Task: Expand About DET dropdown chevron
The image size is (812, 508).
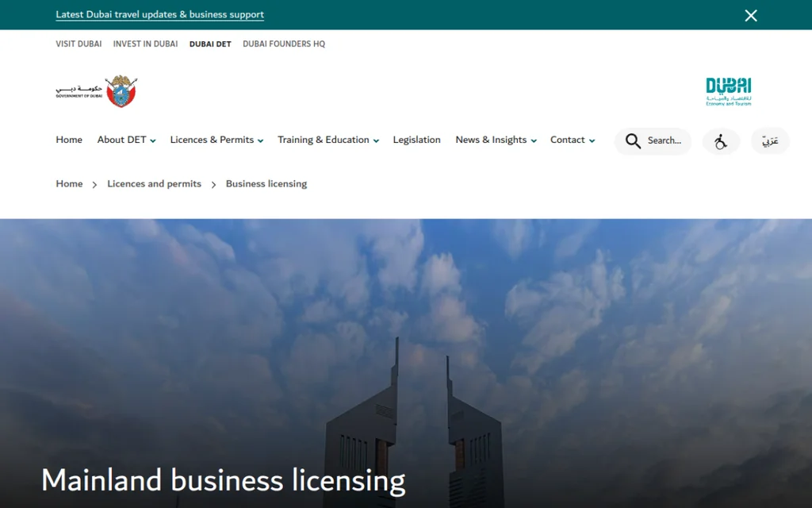Action: point(153,140)
